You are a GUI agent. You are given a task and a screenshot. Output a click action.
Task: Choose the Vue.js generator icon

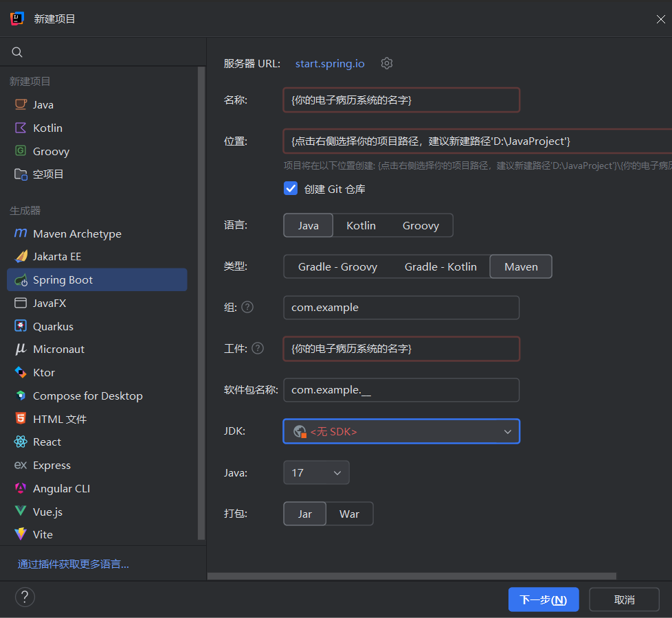(21, 512)
